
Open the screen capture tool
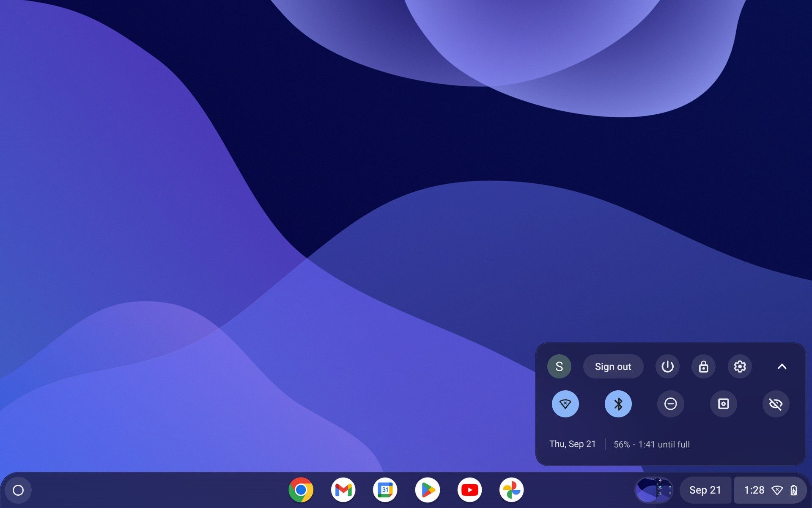(x=723, y=404)
